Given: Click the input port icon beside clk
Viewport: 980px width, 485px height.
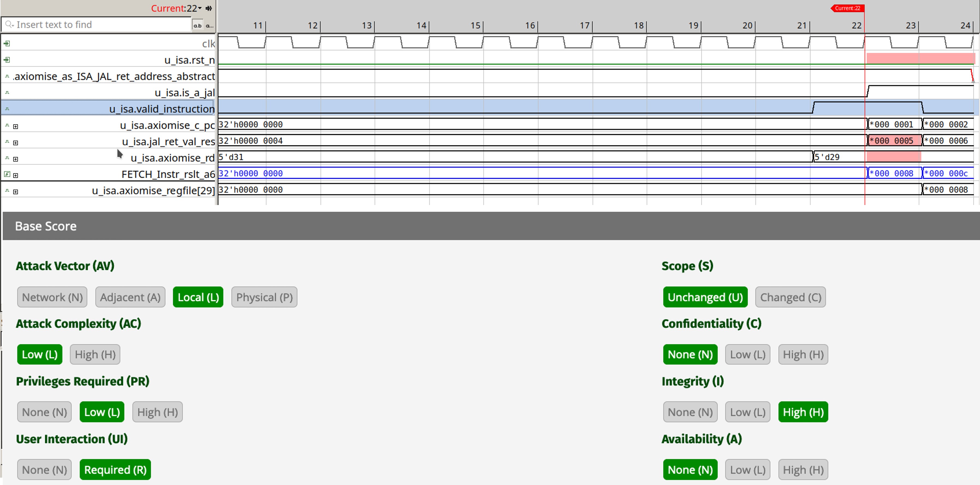Looking at the screenshot, I should pos(7,44).
